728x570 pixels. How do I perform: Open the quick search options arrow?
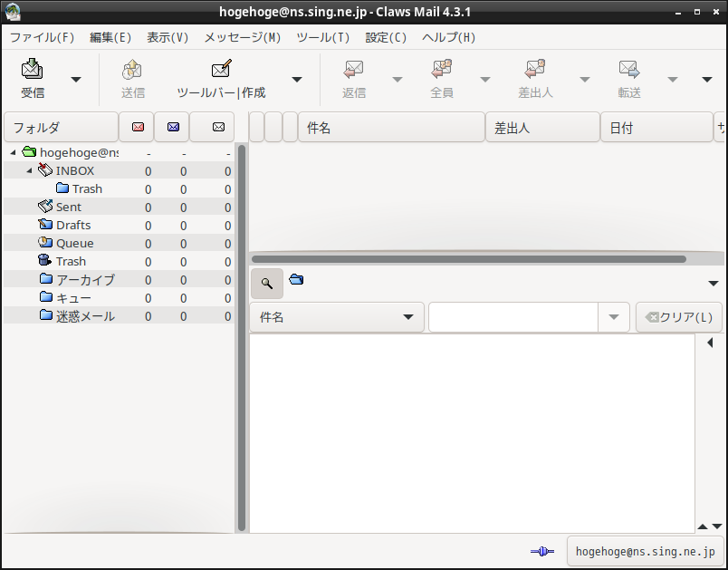pyautogui.click(x=714, y=284)
